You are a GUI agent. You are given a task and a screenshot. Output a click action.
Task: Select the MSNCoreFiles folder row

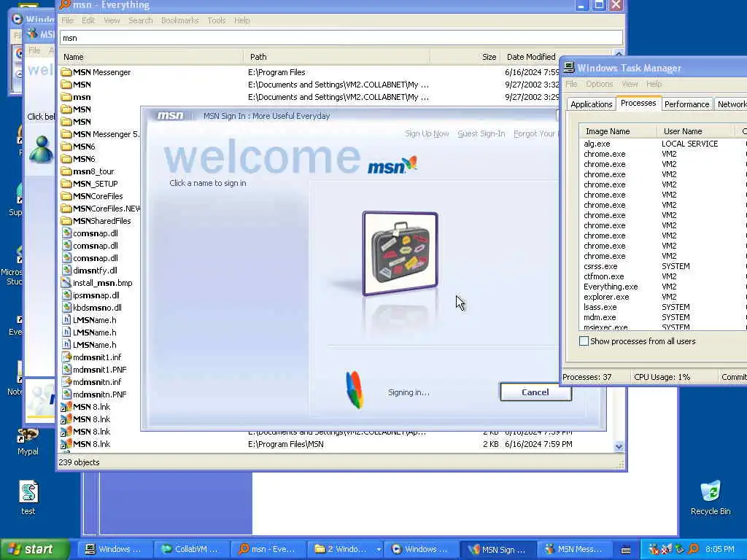tap(100, 196)
